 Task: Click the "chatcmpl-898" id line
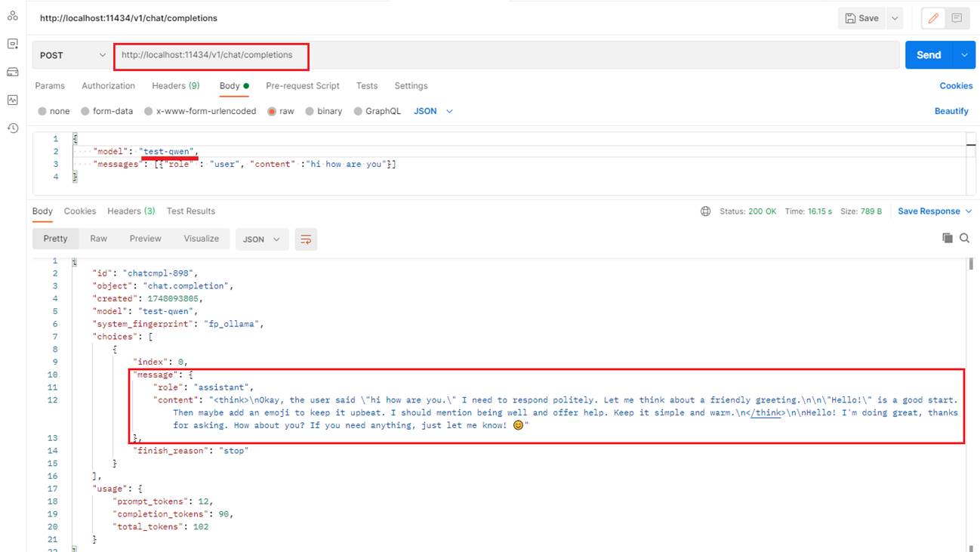[145, 273]
